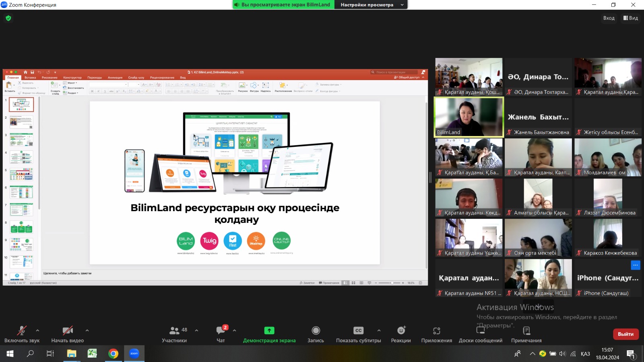644x362 pixels.
Task: Select the Жанель Бахытжановна participant tile
Action: pos(538,117)
